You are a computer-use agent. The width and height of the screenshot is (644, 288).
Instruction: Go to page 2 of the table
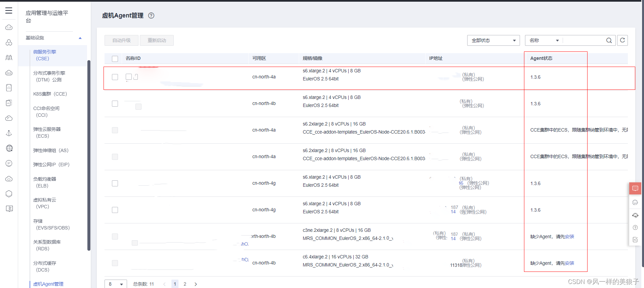point(185,284)
